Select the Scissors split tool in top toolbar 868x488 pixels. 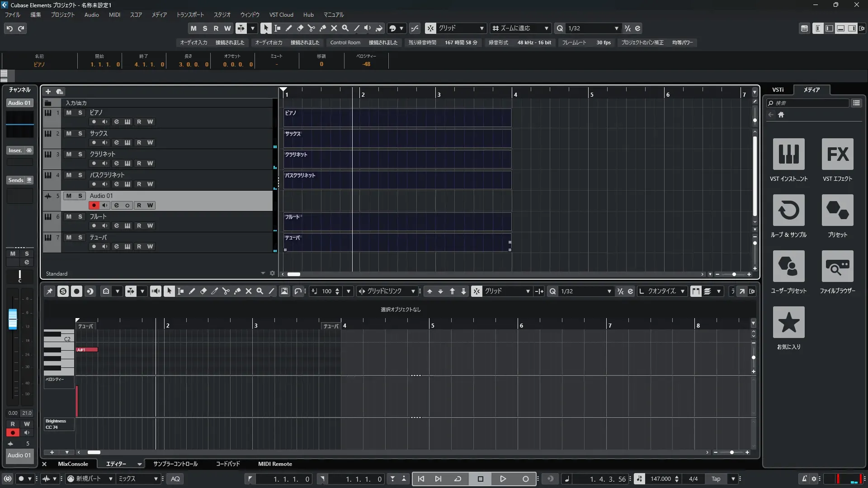point(311,28)
